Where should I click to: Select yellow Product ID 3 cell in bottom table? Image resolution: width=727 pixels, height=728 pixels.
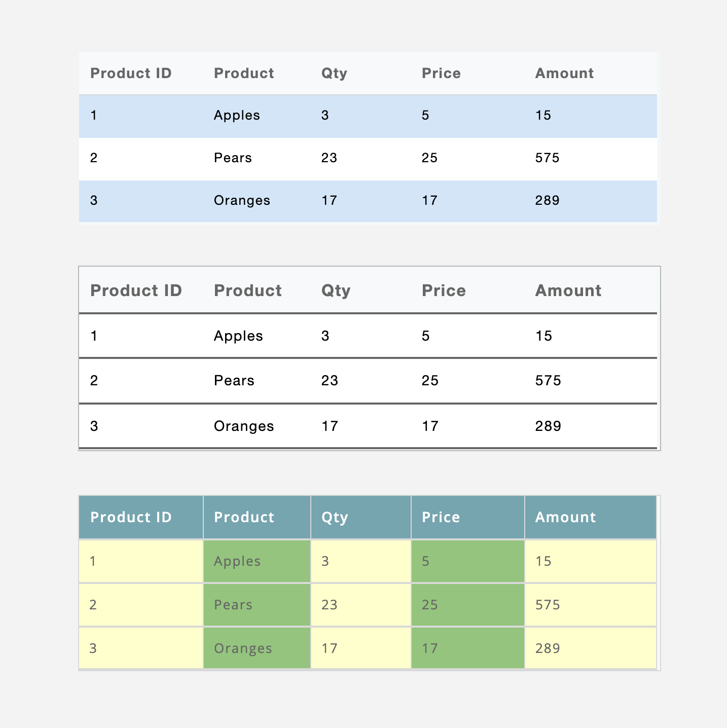coord(141,648)
